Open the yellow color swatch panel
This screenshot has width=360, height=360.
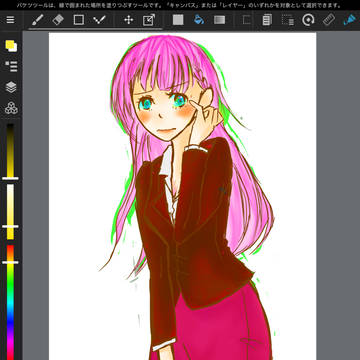(11, 46)
